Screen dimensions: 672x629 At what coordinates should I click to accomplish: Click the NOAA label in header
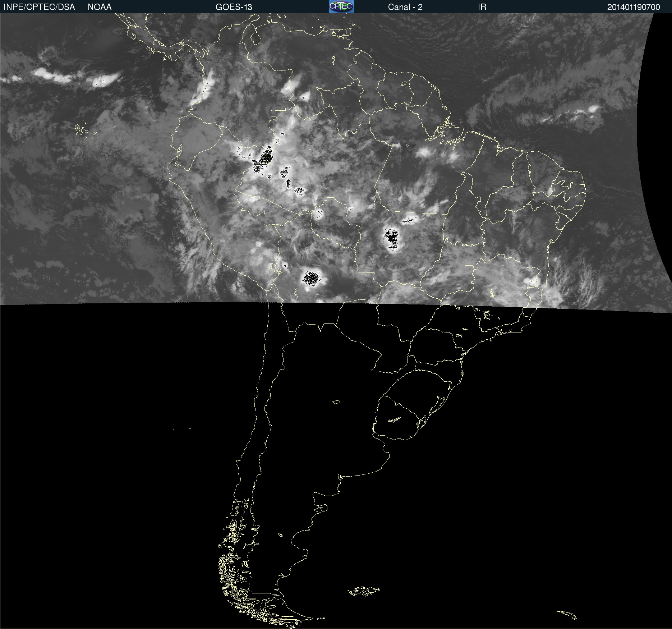(100, 7)
